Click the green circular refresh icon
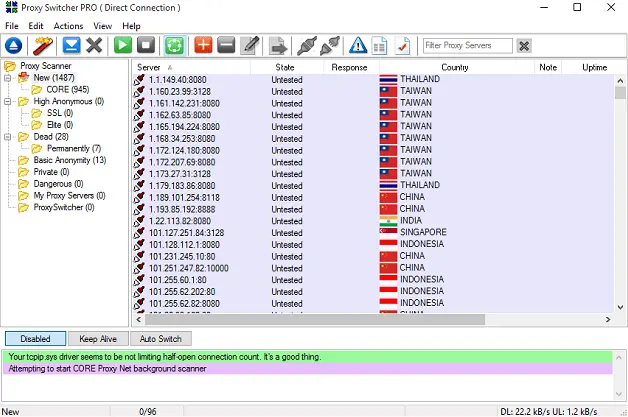Image resolution: width=628 pixels, height=417 pixels. pos(174,46)
